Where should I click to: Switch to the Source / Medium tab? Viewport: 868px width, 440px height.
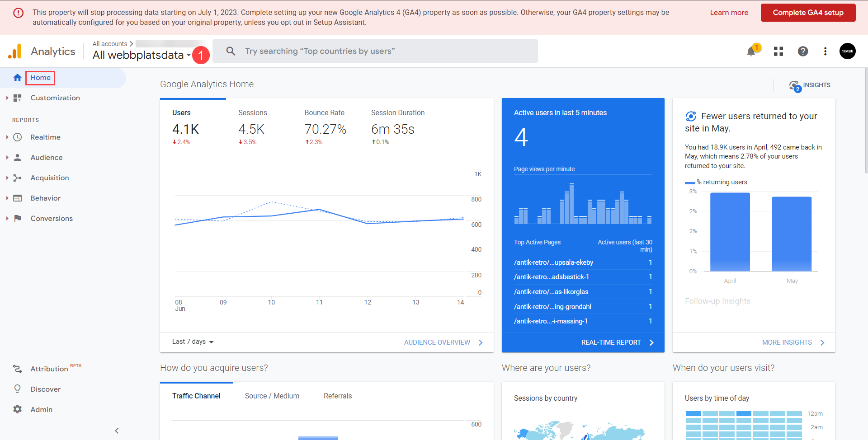(272, 396)
